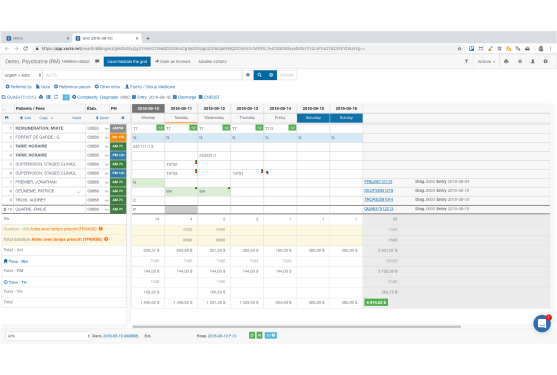Select the PREMIER, JONATHAN row name
Viewport: 557px width, 375px height.
point(36,182)
